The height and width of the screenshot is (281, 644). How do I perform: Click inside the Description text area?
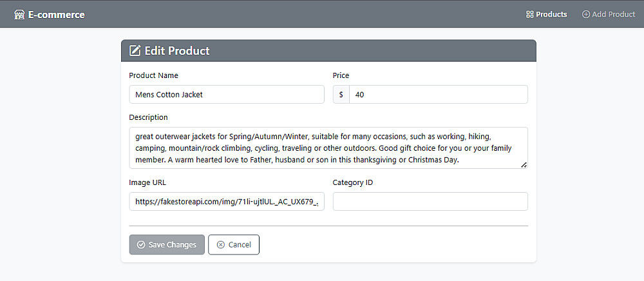328,148
